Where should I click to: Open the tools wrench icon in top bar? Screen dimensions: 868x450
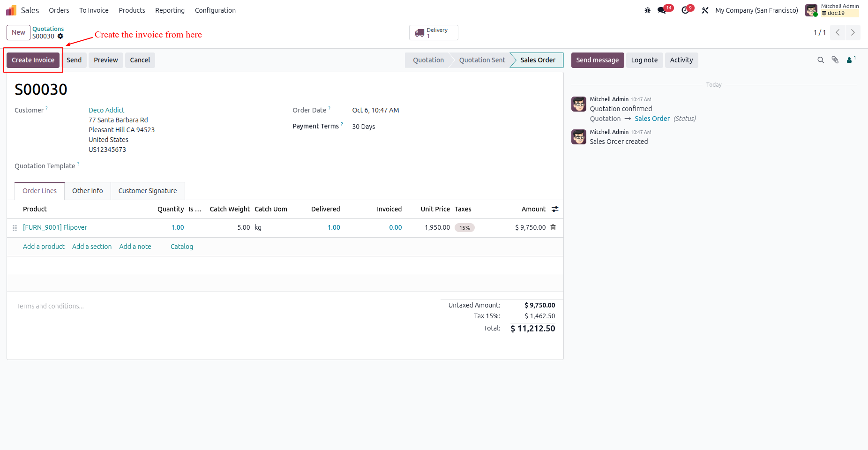point(705,10)
